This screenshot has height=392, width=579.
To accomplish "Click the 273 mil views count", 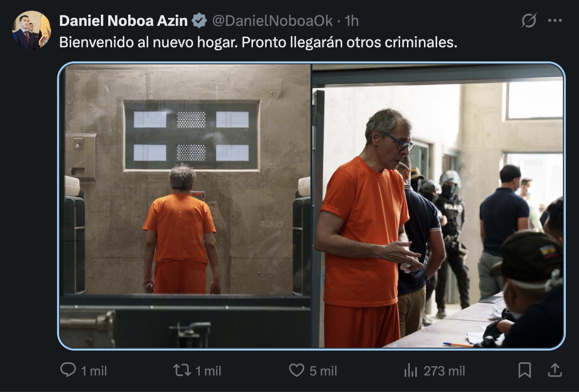I will pos(444,371).
